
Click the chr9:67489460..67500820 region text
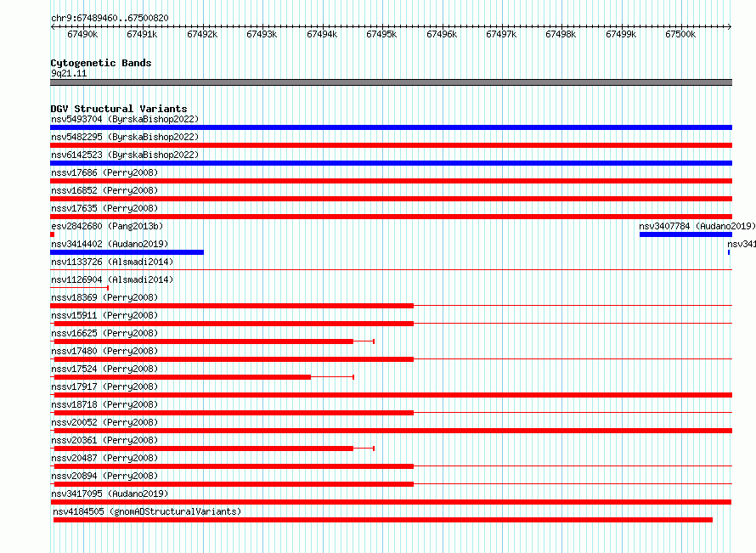[x=110, y=18]
